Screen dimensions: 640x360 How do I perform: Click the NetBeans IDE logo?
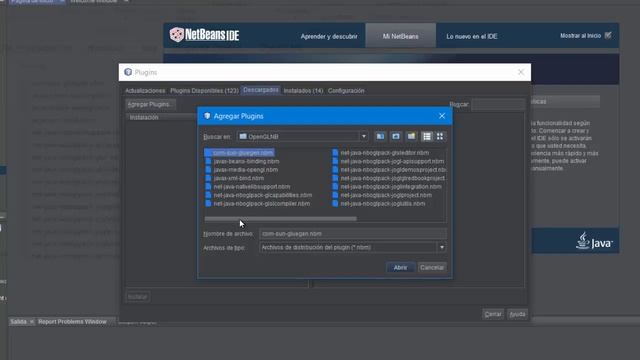[204, 35]
